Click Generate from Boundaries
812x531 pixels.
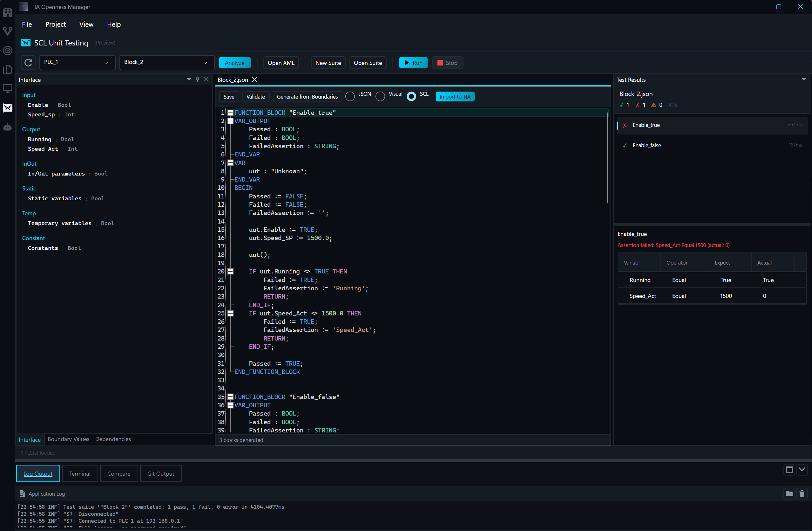pyautogui.click(x=307, y=96)
